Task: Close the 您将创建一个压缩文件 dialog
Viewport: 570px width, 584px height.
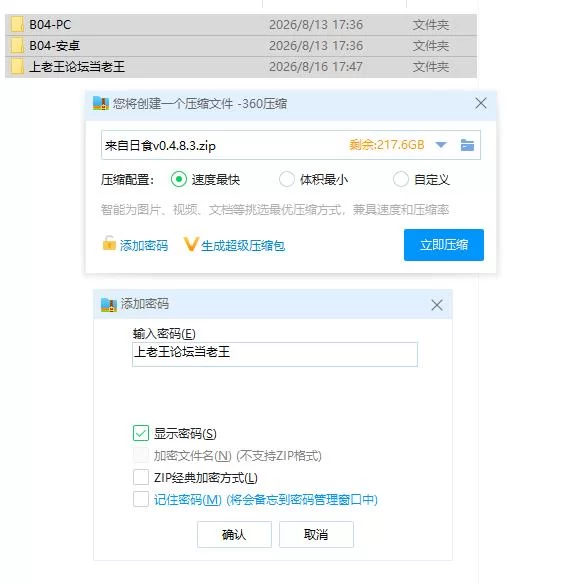Action: [481, 103]
